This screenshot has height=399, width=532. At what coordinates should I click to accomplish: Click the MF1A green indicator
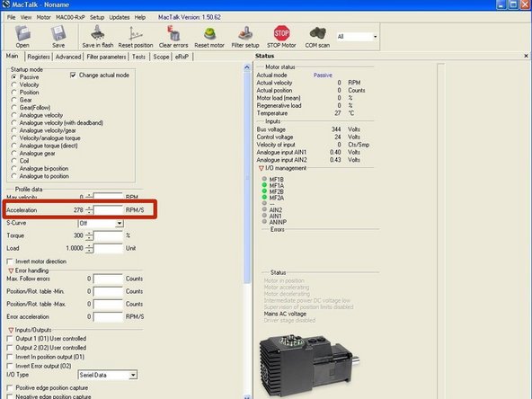(x=264, y=185)
